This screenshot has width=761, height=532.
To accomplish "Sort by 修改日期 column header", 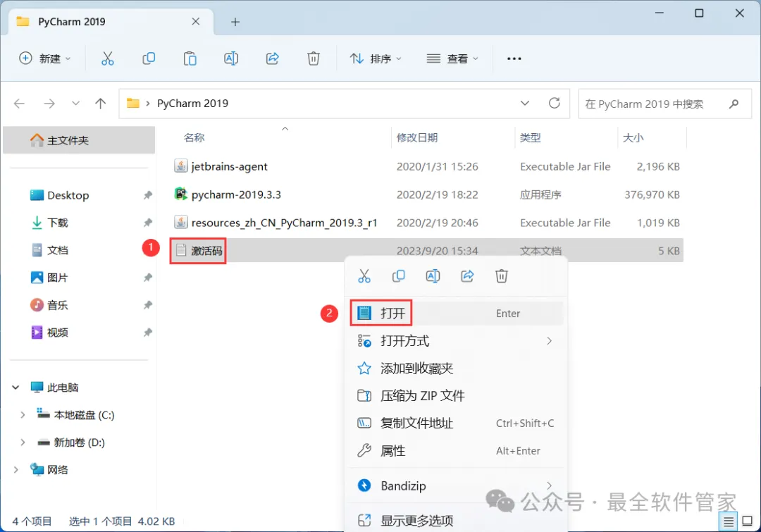I will pyautogui.click(x=417, y=138).
